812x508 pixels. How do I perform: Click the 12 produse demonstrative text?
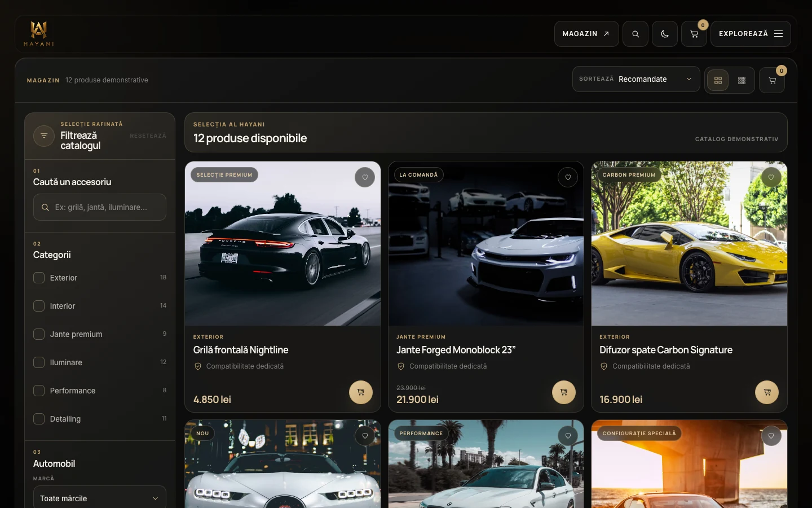click(107, 80)
